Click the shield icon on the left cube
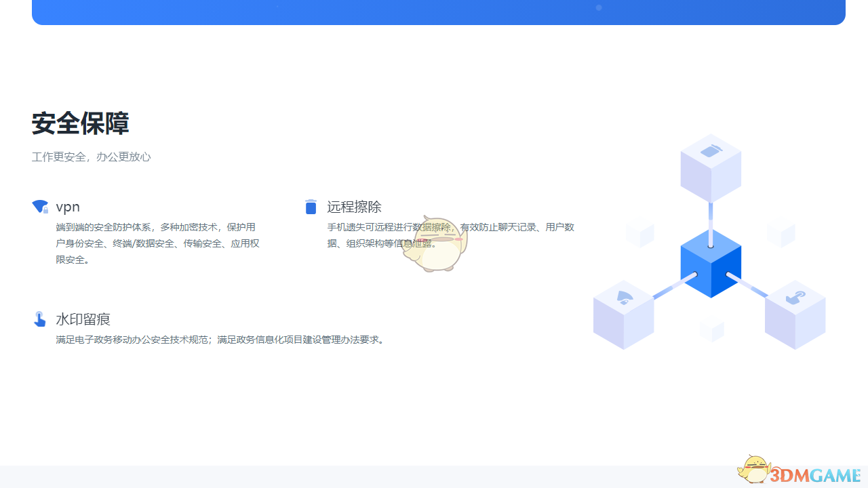 pyautogui.click(x=624, y=296)
